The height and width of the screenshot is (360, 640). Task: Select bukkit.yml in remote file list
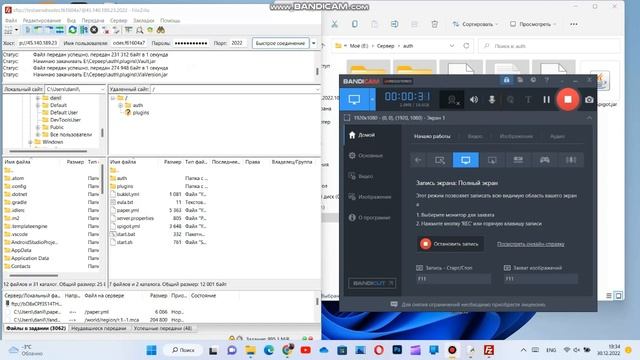128,194
